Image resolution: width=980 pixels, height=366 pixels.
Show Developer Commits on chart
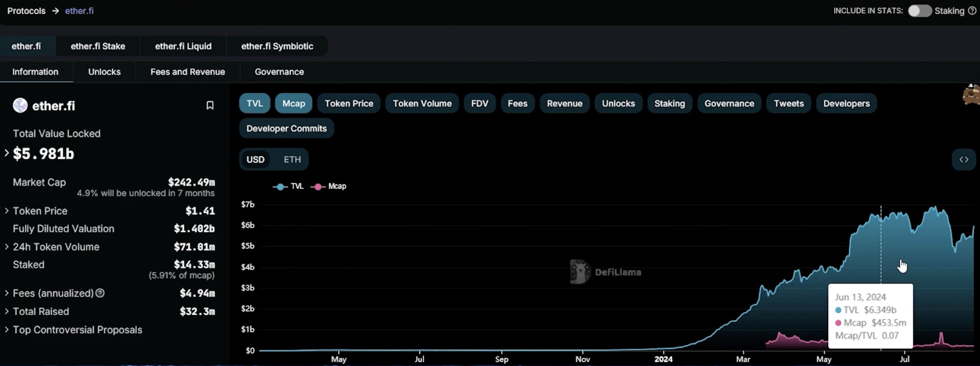pyautogui.click(x=286, y=128)
